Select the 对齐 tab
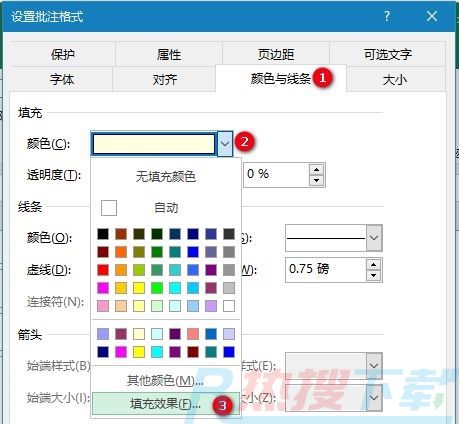459x424 pixels. pos(165,79)
